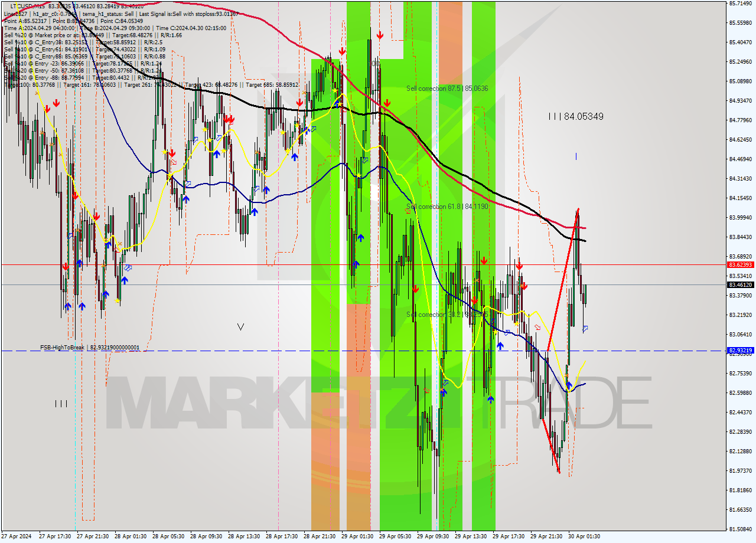Select the 'V' wave label on chart
This screenshot has height=543, width=756.
click(240, 326)
